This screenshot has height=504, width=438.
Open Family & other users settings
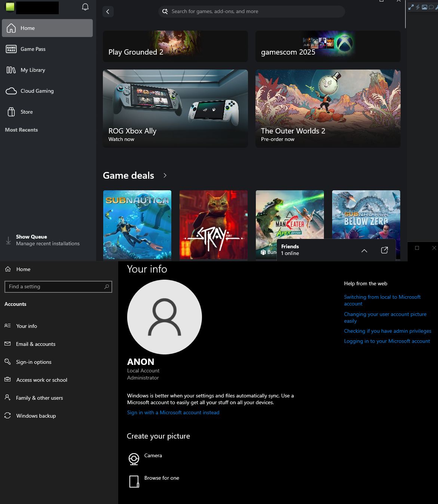click(x=39, y=398)
